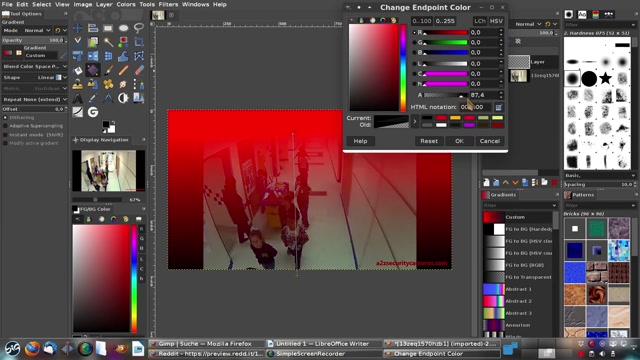Click magenta swatch in color history
Viewport: 640px width, 360px height.
pos(469,125)
